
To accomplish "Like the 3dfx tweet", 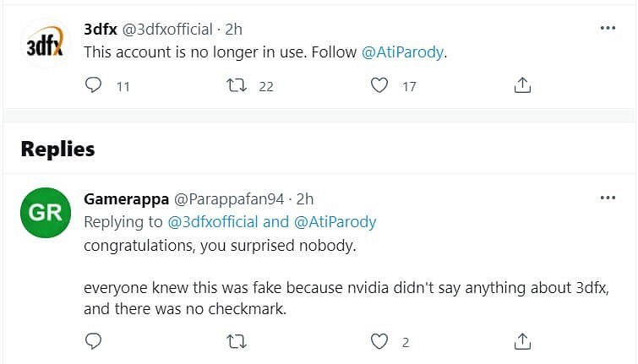I will pyautogui.click(x=380, y=85).
